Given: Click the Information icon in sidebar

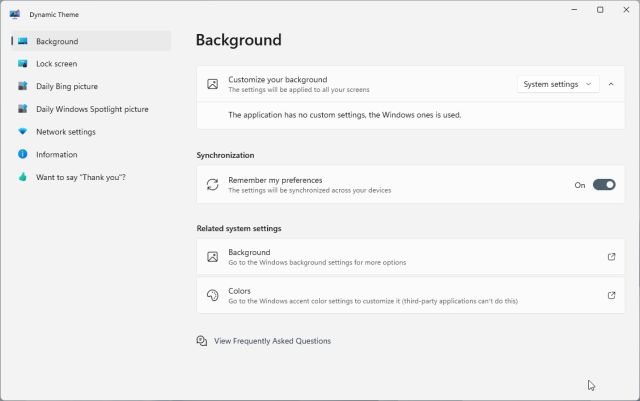Looking at the screenshot, I should (x=22, y=154).
